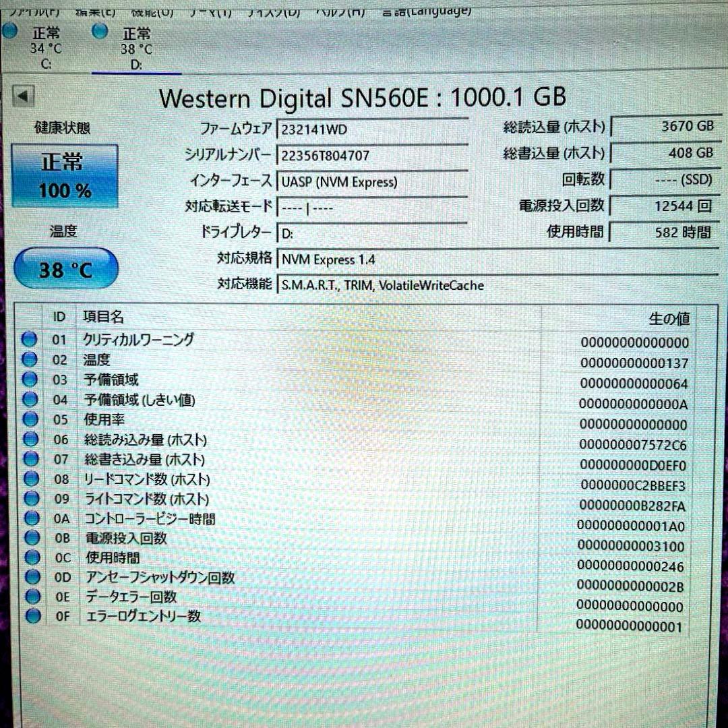Select drive C: status circle icon
Screen dimensions: 728x728
(x=9, y=31)
